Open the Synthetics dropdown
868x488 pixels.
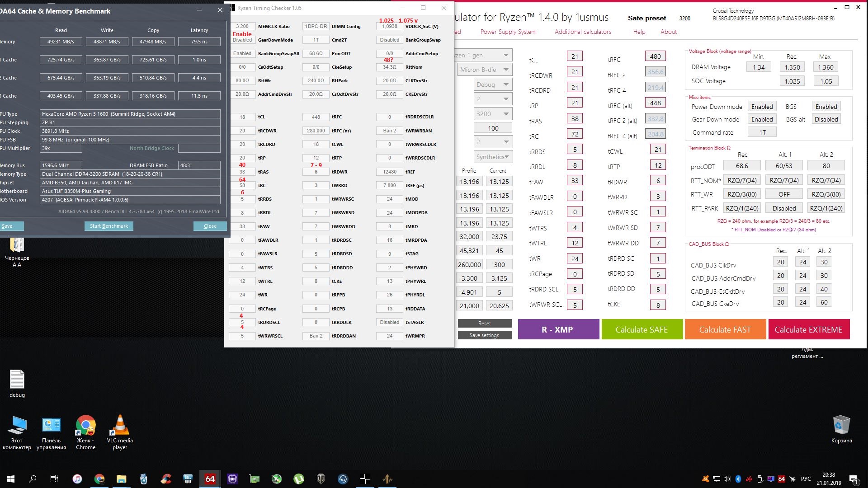493,157
